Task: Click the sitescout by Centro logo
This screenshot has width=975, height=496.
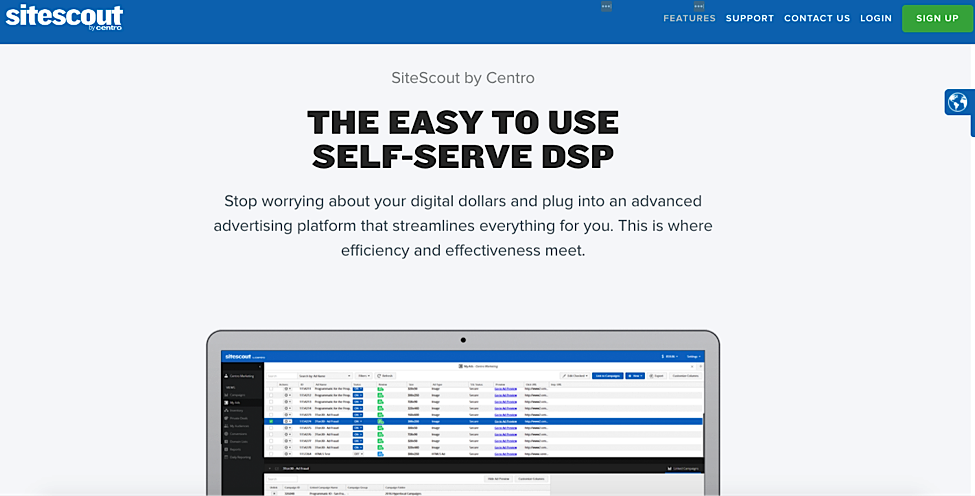Action: point(64,17)
